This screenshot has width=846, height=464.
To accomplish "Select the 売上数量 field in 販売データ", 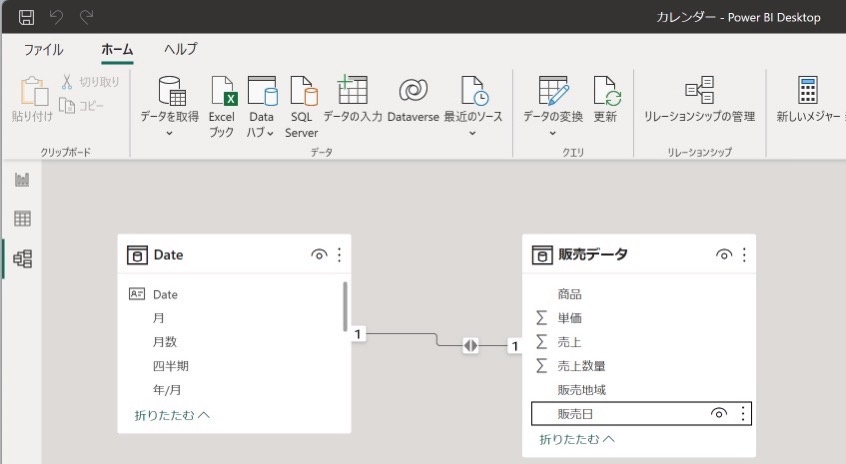I will coord(581,366).
